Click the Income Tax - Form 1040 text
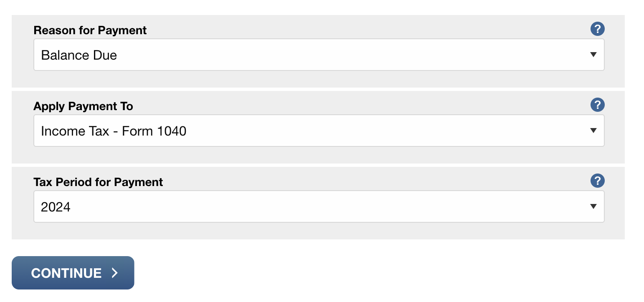644x302 pixels. tap(114, 131)
